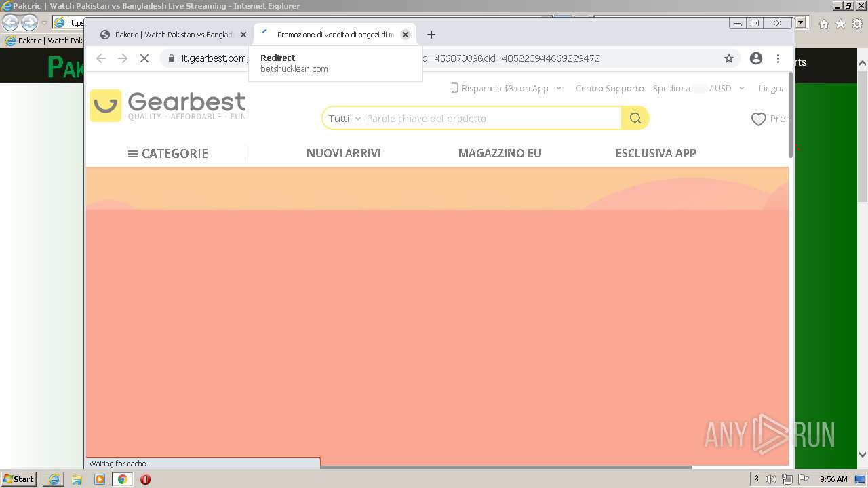
Task: Show hidden system tray icons
Action: point(757,479)
